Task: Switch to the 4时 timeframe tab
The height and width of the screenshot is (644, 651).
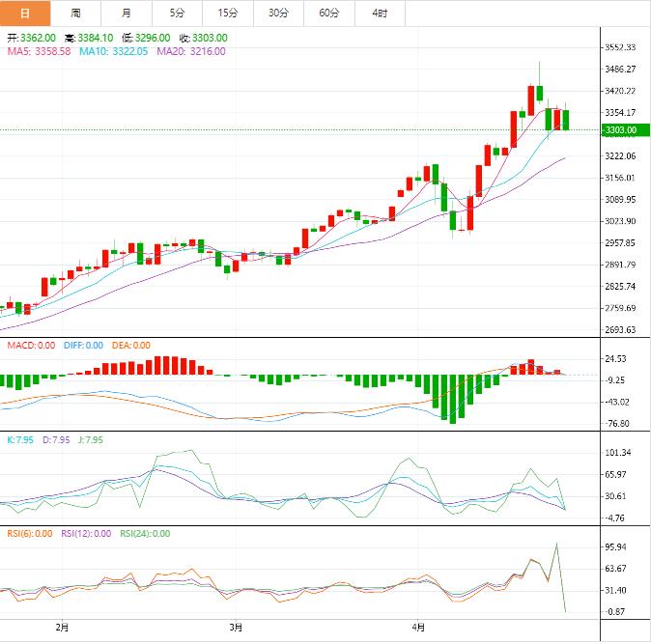Action: pyautogui.click(x=379, y=13)
